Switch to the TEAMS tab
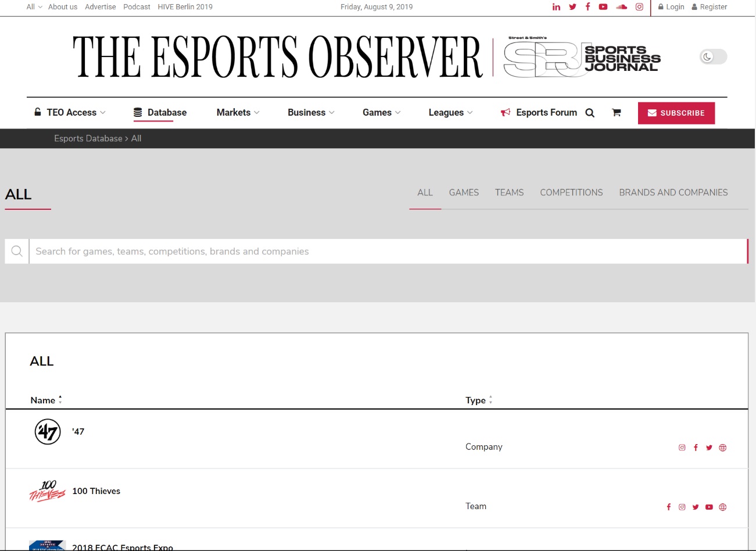This screenshot has height=551, width=756. [x=509, y=192]
